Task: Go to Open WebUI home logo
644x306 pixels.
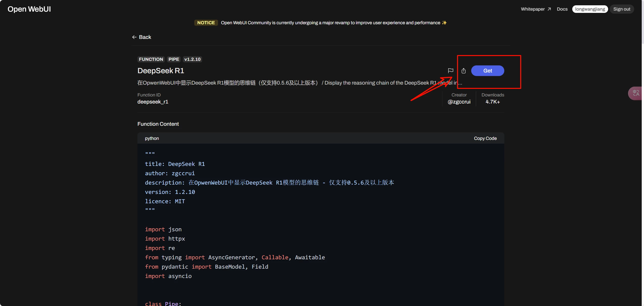Action: (29, 9)
